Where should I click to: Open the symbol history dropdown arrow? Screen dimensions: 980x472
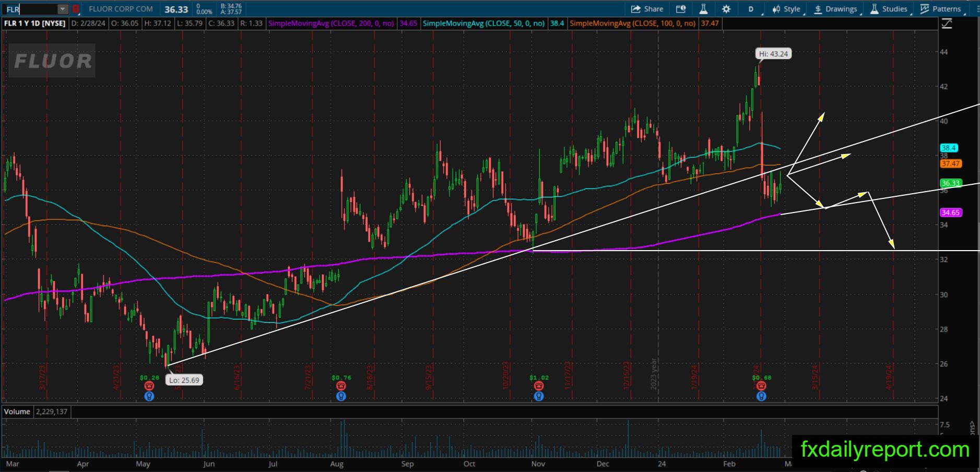click(63, 9)
